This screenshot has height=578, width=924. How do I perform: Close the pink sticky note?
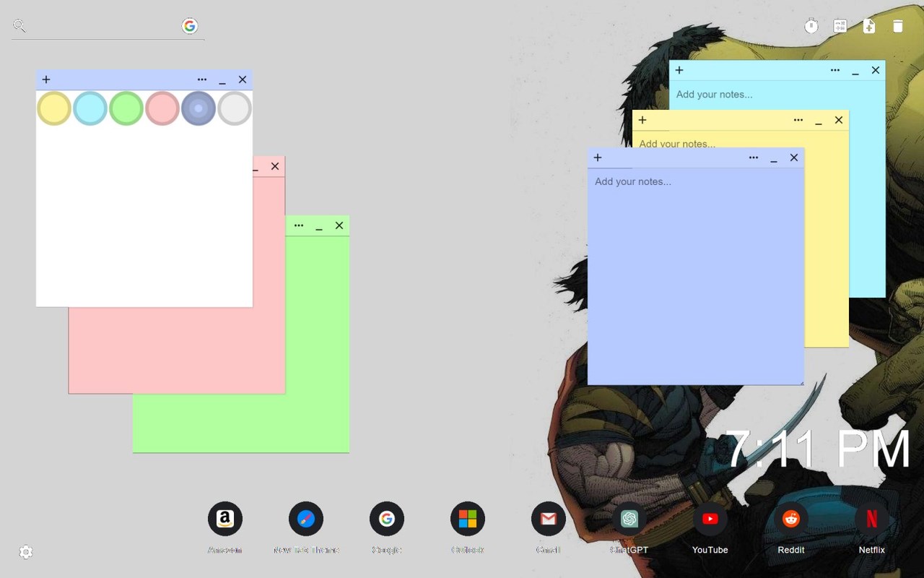275,166
